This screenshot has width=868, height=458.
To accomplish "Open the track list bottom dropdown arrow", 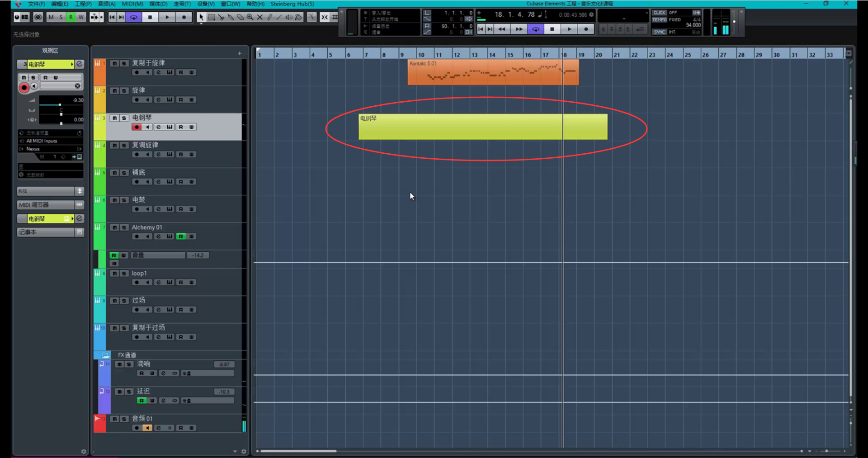I will [235, 451].
